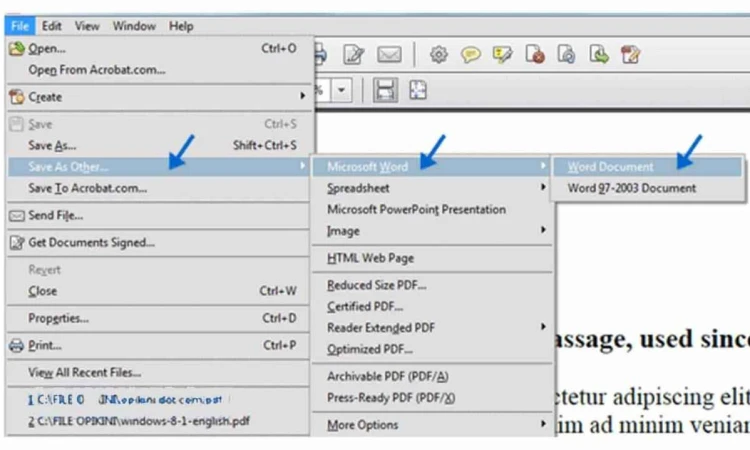Click the edit text and images icon
This screenshot has height=450, width=750.
point(630,55)
